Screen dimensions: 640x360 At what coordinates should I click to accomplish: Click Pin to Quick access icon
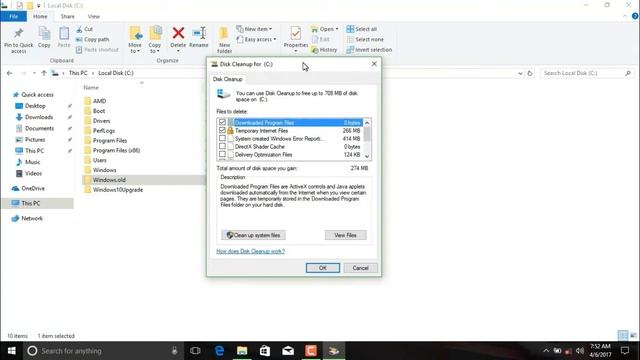tap(18, 33)
